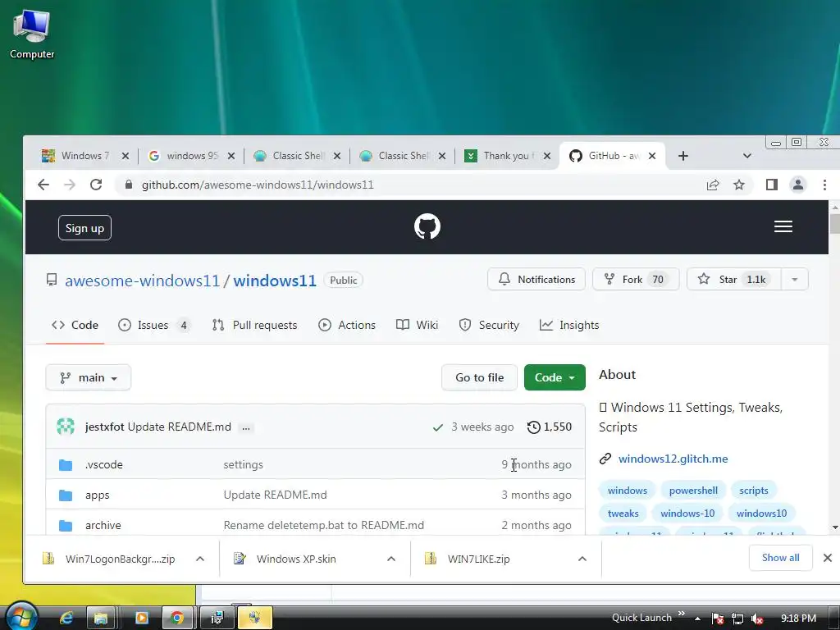This screenshot has height=630, width=840.
Task: Open windows12.glitch.me link
Action: (x=673, y=459)
